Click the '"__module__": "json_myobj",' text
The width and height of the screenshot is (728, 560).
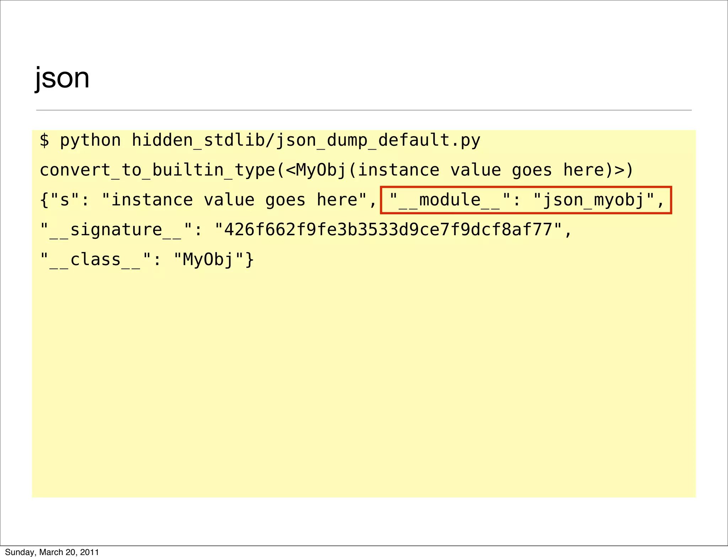[x=526, y=200]
